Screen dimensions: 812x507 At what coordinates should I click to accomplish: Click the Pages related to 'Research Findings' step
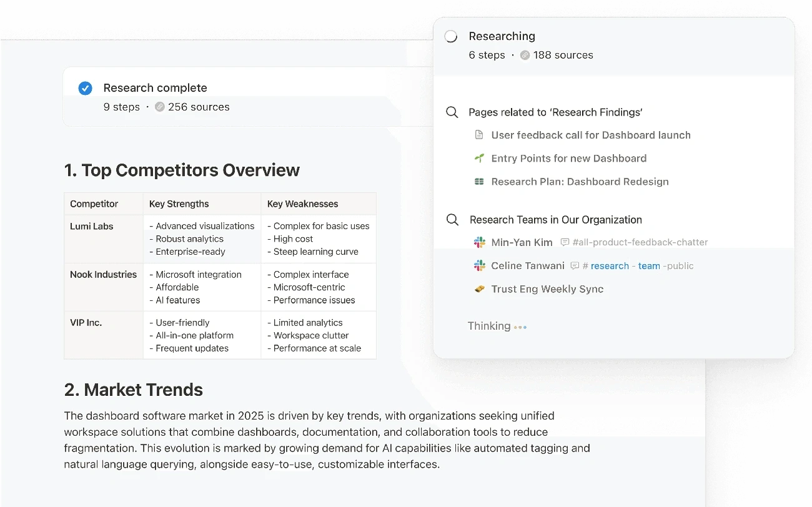click(x=556, y=112)
